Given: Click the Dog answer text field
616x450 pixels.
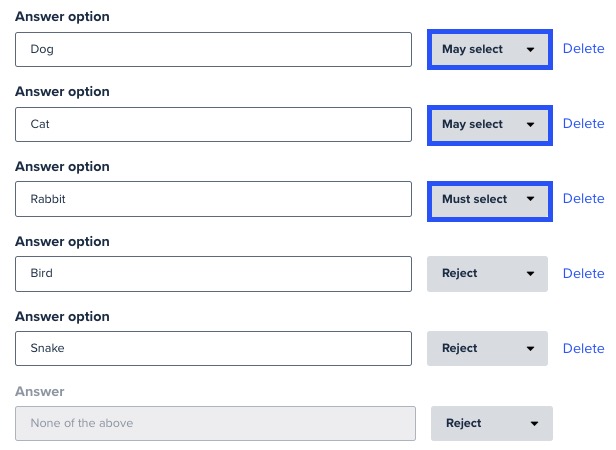Looking at the screenshot, I should click(214, 49).
